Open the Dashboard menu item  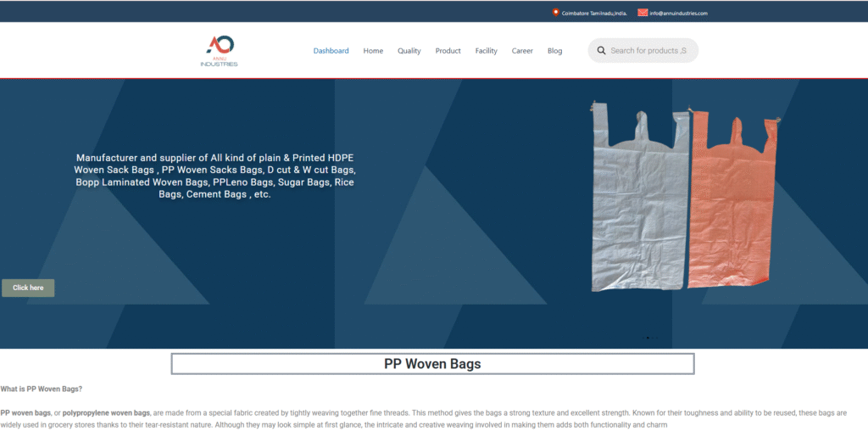pyautogui.click(x=331, y=51)
